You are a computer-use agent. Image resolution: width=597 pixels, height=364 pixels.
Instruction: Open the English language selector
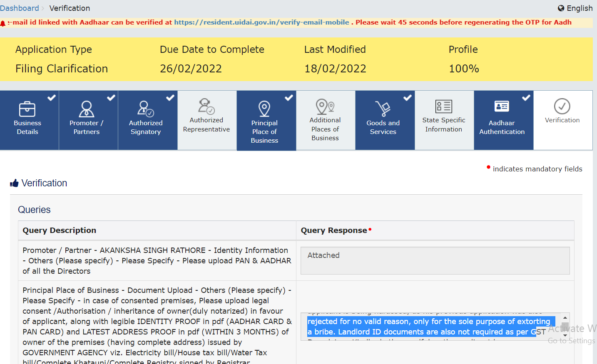click(575, 8)
